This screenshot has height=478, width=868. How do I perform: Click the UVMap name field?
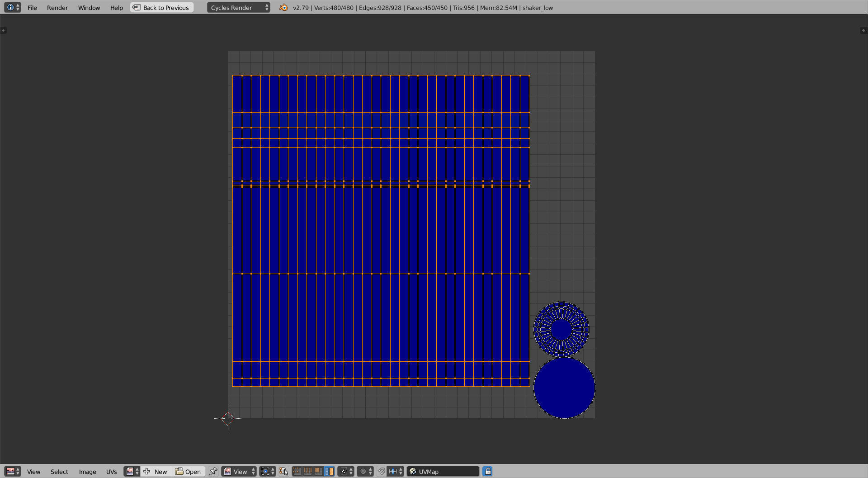click(x=443, y=471)
